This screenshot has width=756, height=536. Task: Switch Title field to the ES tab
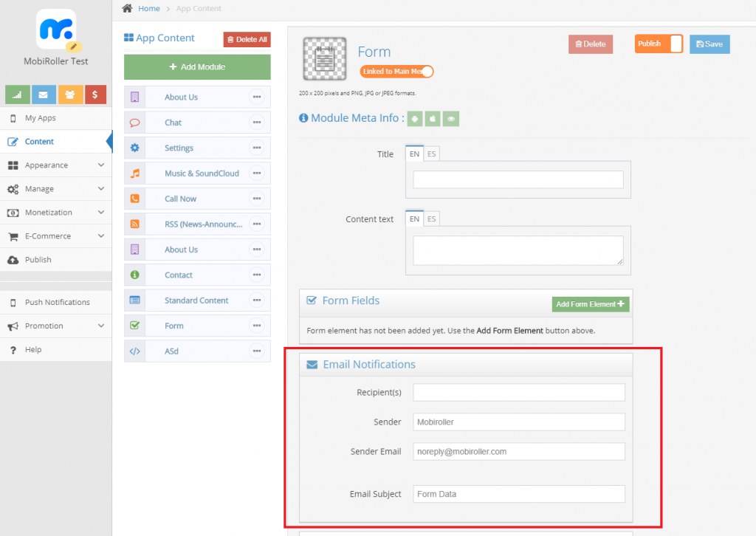click(431, 154)
